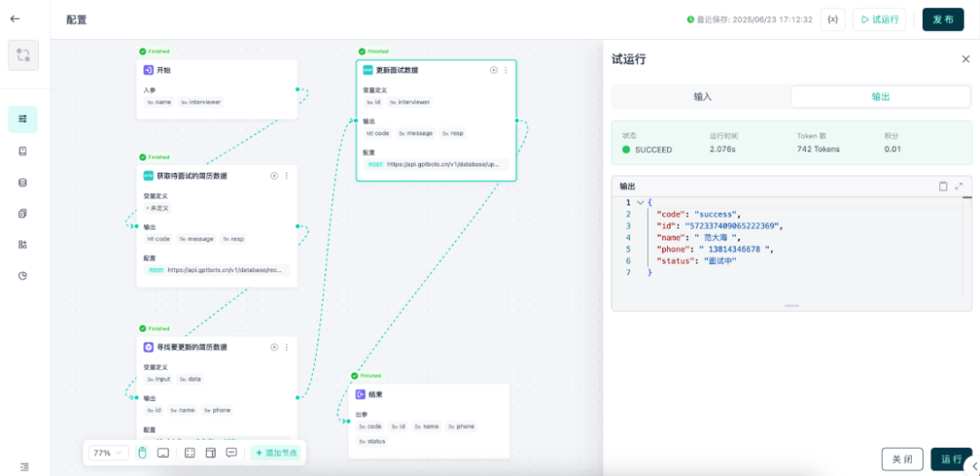
Task: Open the apps grid sidebar icon
Action: [x=23, y=244]
